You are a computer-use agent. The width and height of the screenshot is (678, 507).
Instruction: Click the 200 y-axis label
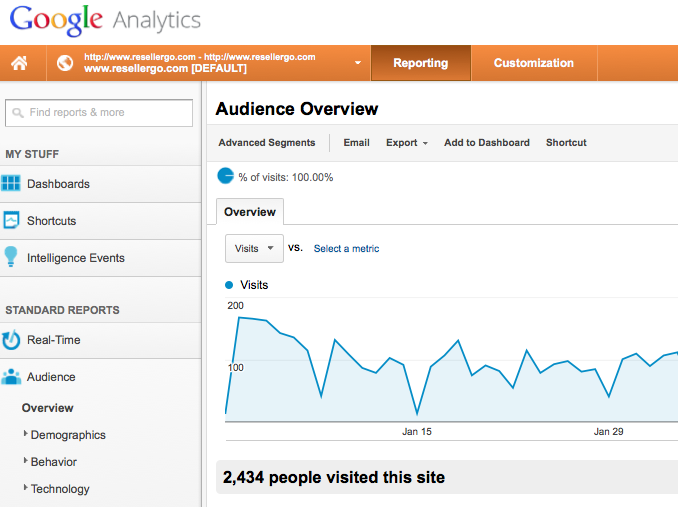(x=235, y=306)
